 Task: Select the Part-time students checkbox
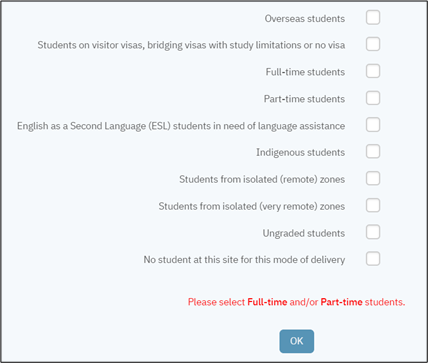click(373, 98)
